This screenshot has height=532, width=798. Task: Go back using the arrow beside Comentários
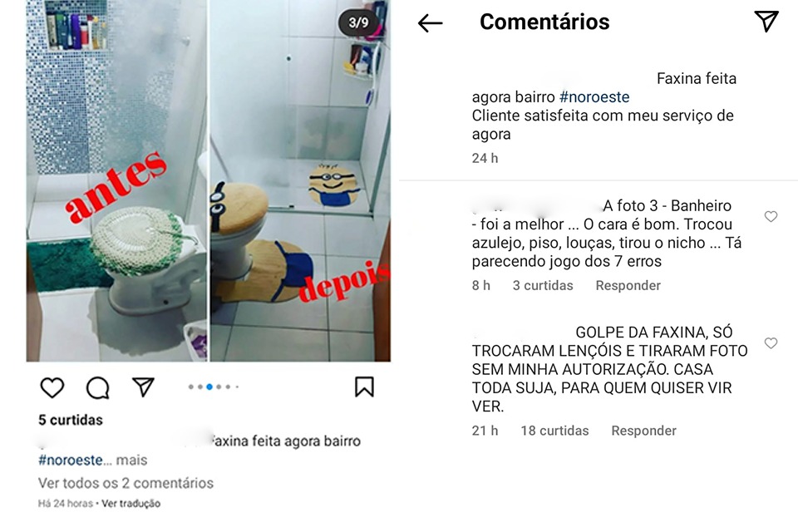tap(430, 23)
